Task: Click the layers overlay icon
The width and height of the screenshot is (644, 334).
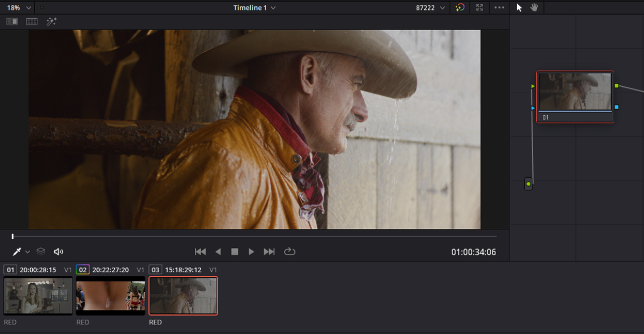Action: click(41, 252)
